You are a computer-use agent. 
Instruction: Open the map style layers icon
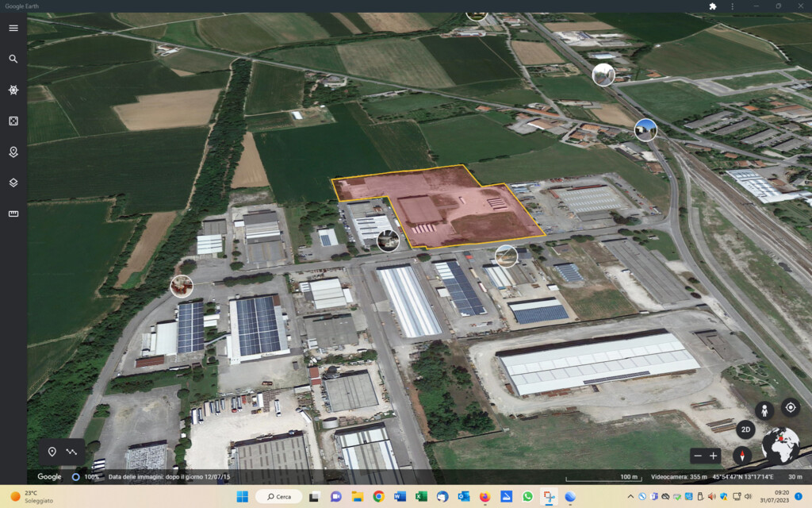13,183
